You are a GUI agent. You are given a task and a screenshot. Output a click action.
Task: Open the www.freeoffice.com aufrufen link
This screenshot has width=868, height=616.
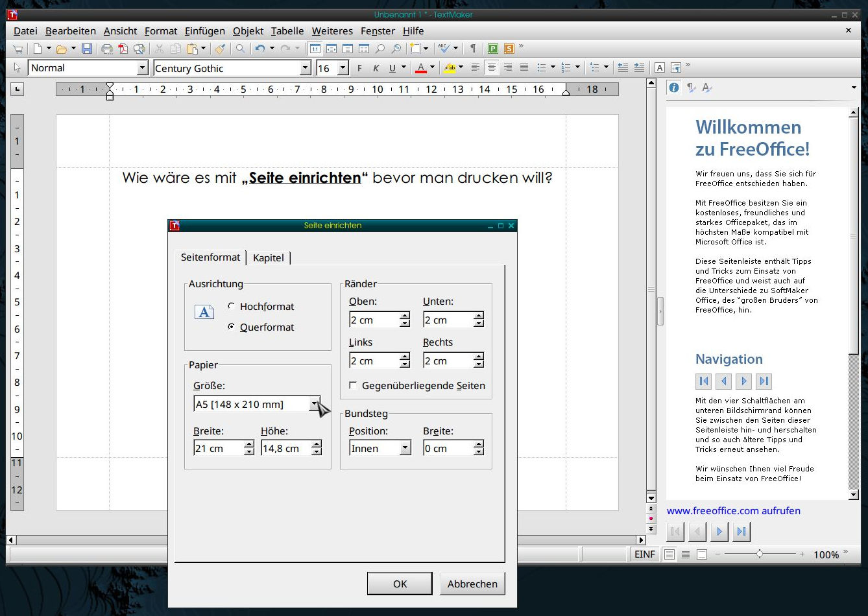[733, 510]
